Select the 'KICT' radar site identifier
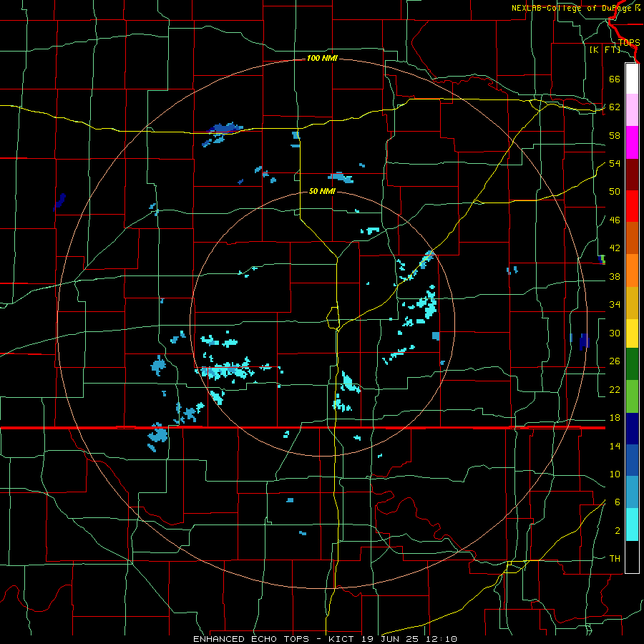 click(x=343, y=639)
